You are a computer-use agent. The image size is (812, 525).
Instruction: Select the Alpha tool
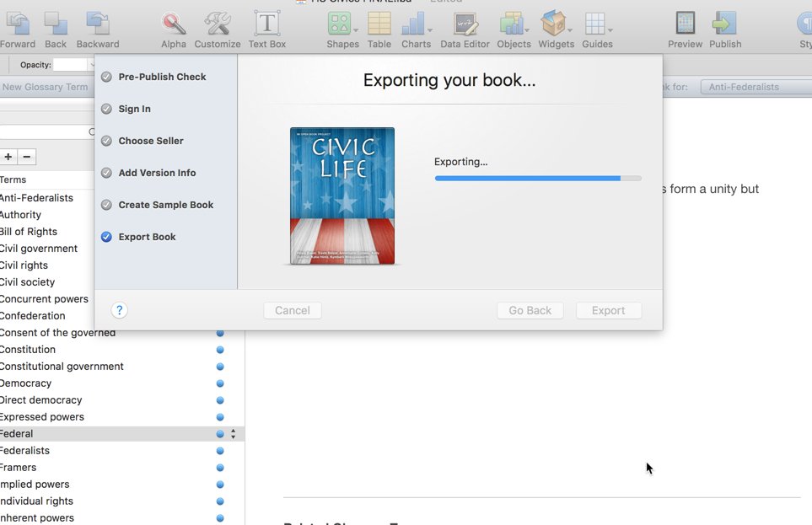174,24
